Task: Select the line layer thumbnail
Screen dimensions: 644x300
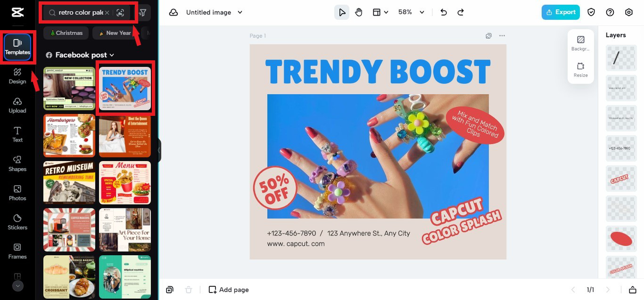Action: point(621,57)
